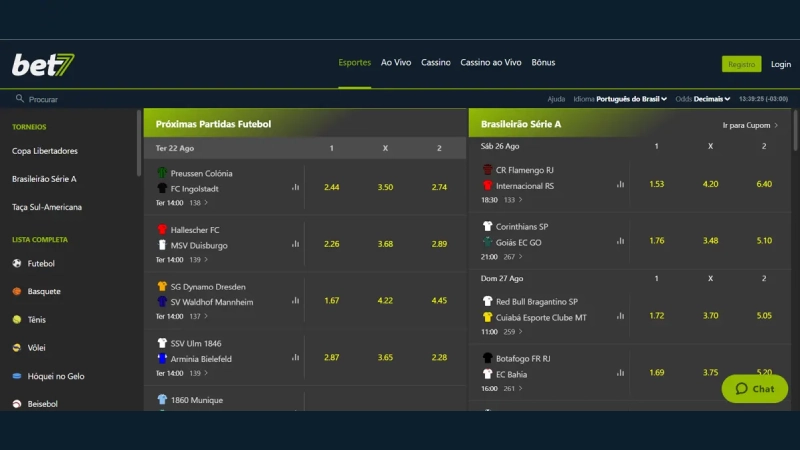Select Taça Sul-Americana tournament
Screen dimensions: 800x450
tap(47, 207)
